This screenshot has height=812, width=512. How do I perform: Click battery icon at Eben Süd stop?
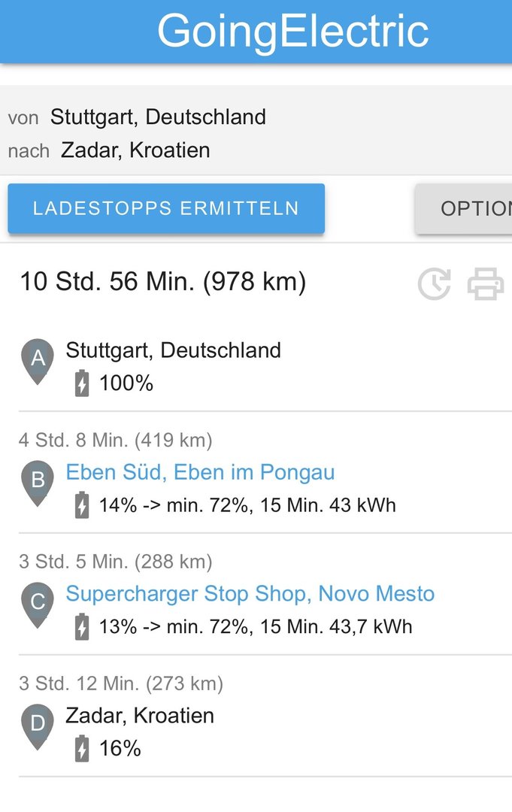tap(82, 505)
